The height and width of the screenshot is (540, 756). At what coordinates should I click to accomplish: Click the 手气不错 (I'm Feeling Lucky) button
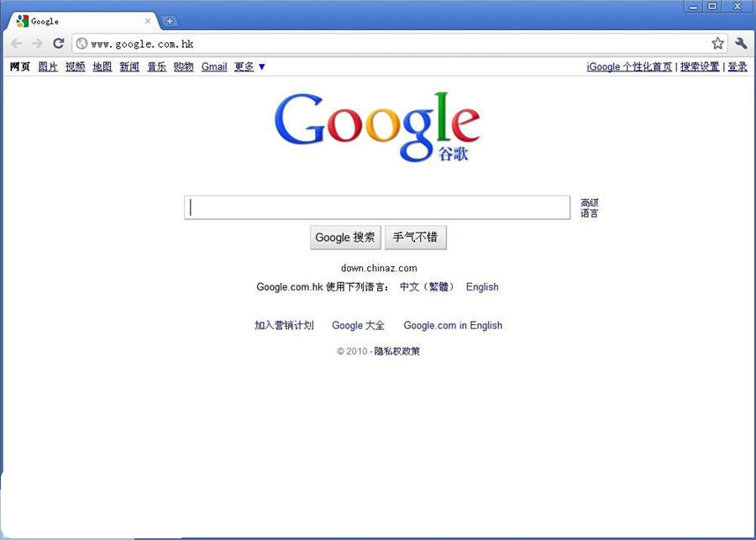coord(416,237)
